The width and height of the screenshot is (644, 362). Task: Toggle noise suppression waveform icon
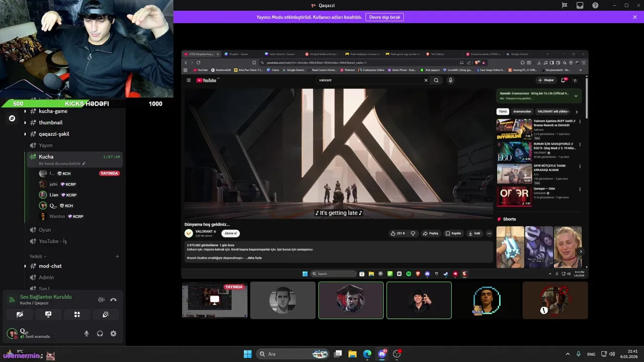point(101,300)
